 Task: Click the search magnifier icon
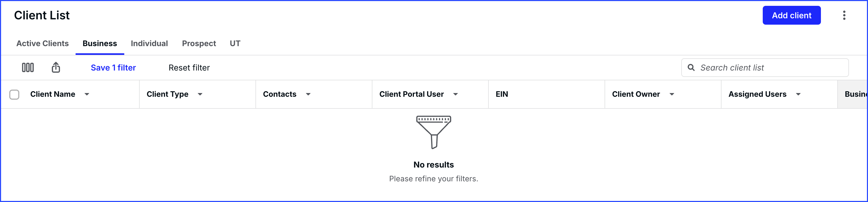[x=691, y=68]
